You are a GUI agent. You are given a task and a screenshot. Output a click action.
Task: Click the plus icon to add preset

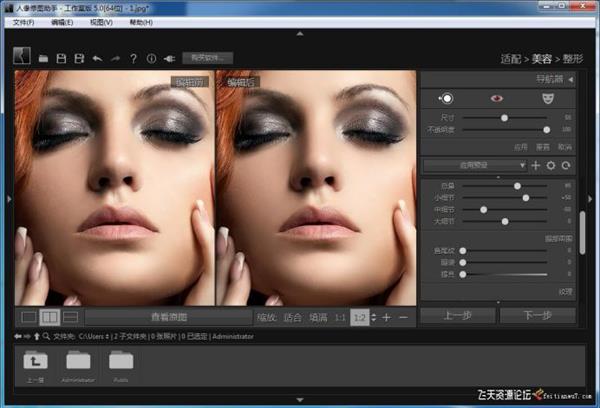click(535, 164)
